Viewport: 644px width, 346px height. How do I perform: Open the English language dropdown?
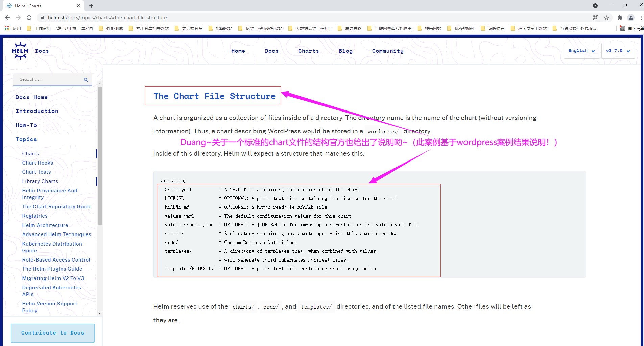coord(581,51)
